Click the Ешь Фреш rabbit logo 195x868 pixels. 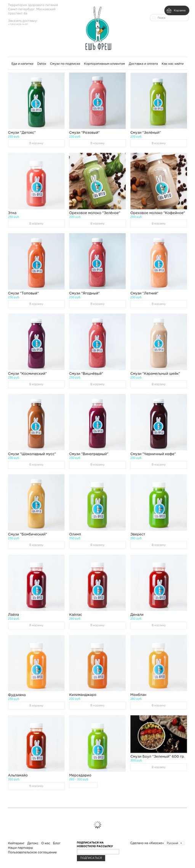click(x=97, y=29)
